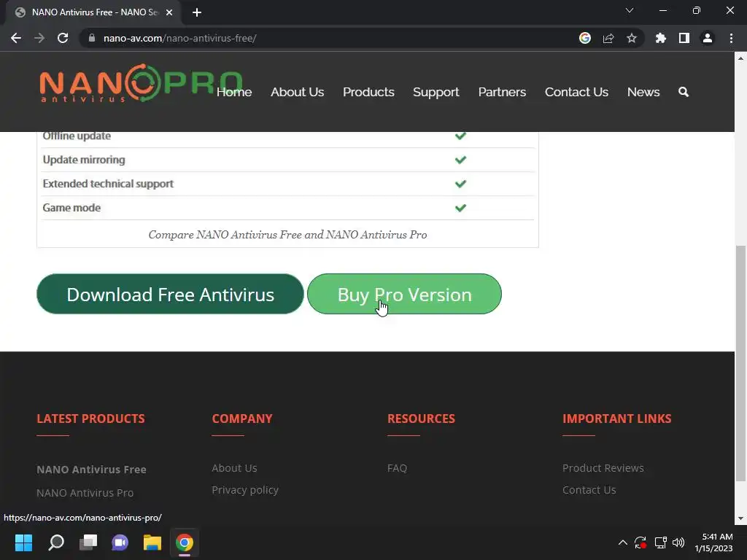The height and width of the screenshot is (560, 747).
Task: Open network status tray icon
Action: (x=660, y=542)
